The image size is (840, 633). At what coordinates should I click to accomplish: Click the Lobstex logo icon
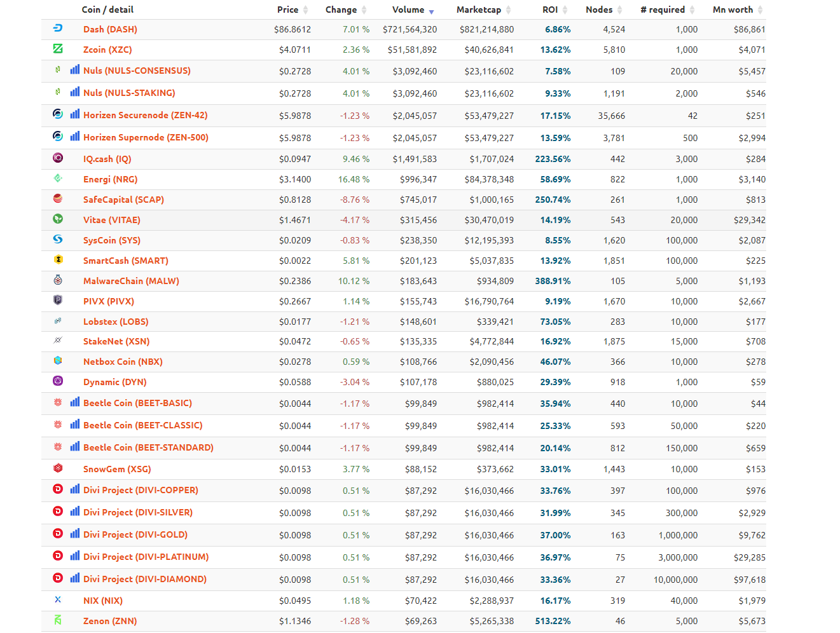pos(58,320)
